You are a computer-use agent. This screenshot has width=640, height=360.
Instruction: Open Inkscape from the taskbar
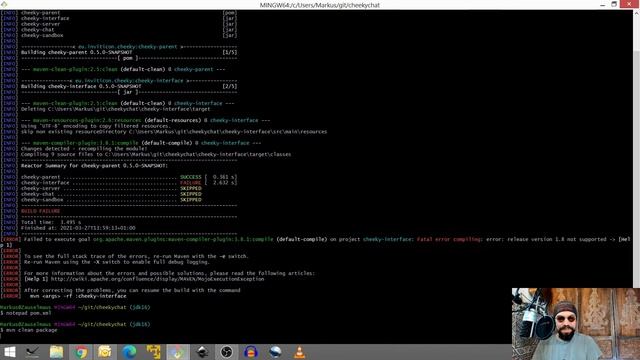(202, 352)
